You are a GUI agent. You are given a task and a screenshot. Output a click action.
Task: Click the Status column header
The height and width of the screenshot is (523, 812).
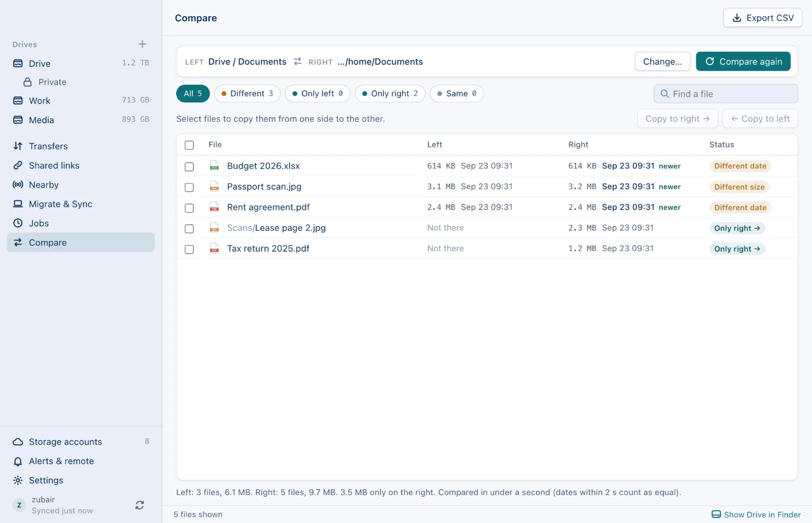722,145
